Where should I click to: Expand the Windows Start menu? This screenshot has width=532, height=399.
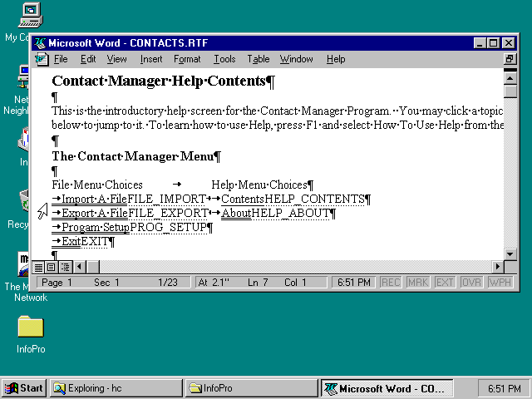tap(23, 388)
